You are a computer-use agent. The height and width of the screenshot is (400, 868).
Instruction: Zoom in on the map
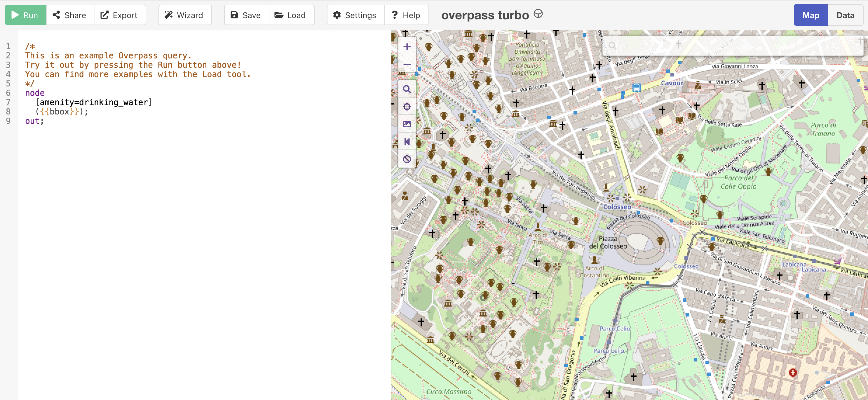coord(407,47)
